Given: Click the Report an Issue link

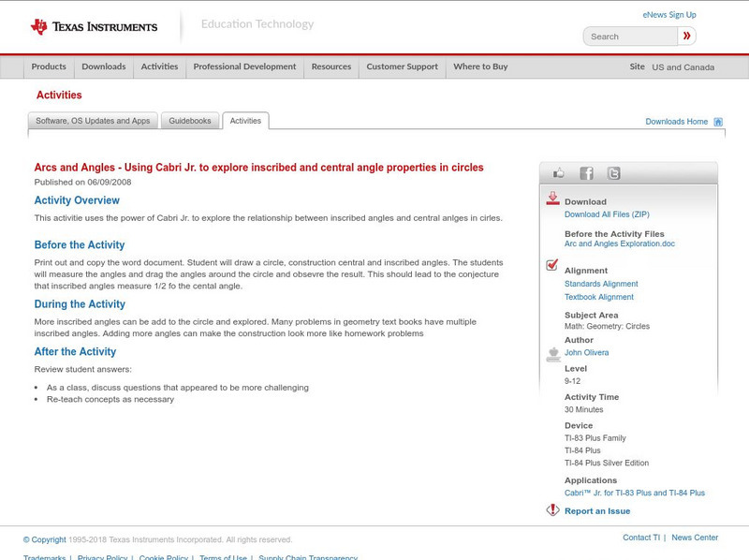Looking at the screenshot, I should coord(597,511).
